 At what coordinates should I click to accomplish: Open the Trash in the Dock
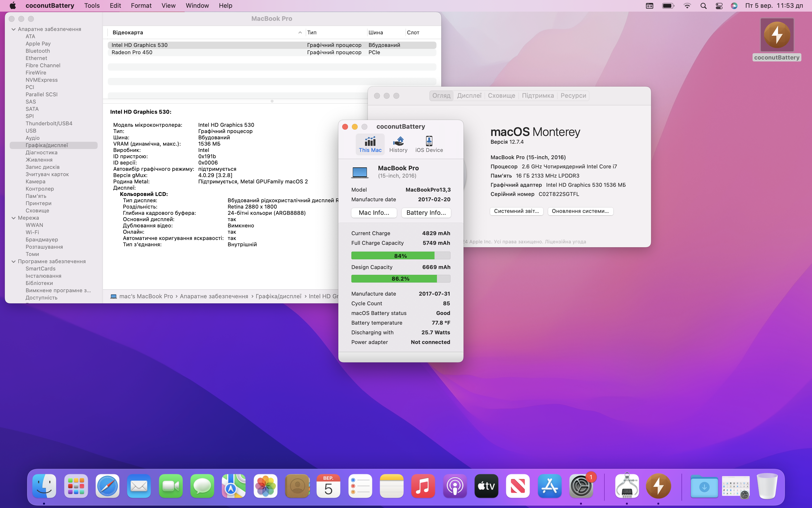pyautogui.click(x=767, y=486)
